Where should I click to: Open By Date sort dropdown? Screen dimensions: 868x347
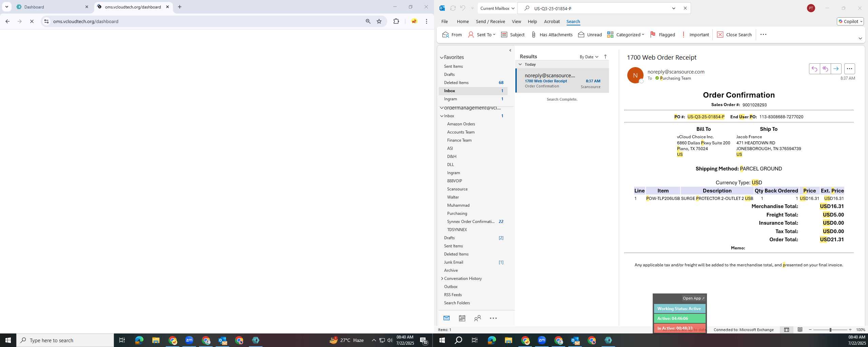pos(589,57)
